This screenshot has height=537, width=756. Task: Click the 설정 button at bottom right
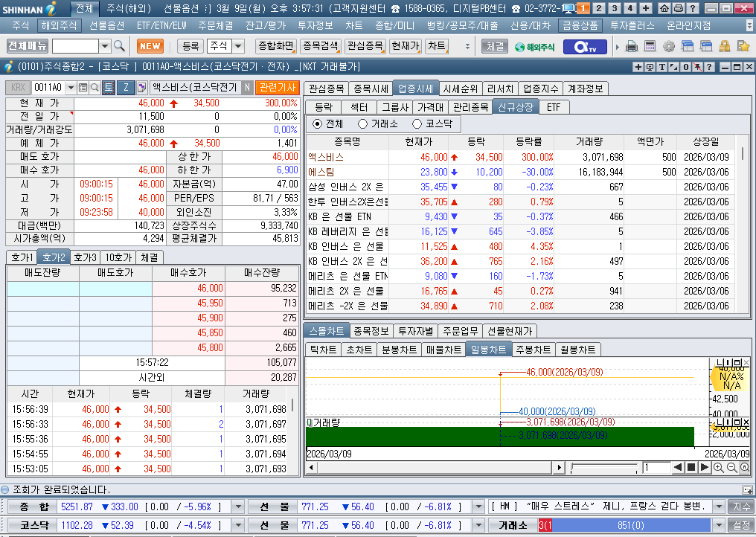click(741, 525)
